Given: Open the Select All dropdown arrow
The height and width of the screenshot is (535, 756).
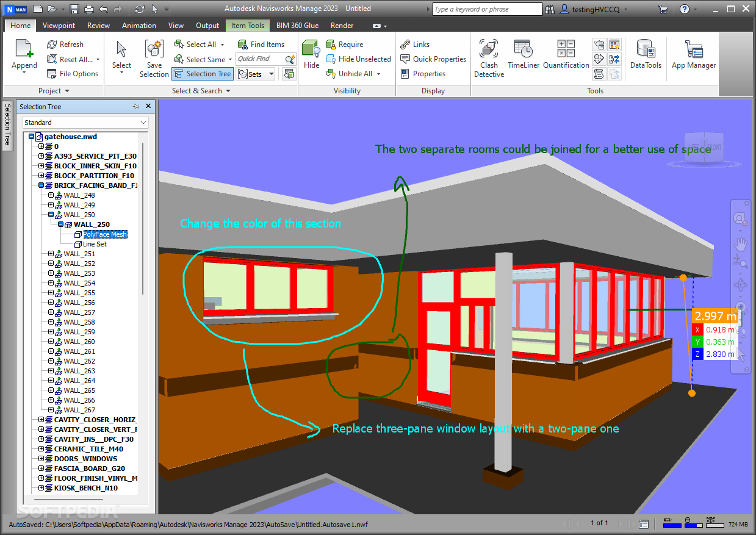Looking at the screenshot, I should 223,45.
